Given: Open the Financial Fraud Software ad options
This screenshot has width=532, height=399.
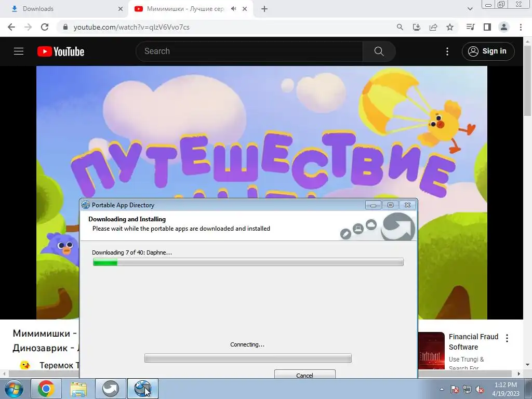Looking at the screenshot, I should point(507,338).
